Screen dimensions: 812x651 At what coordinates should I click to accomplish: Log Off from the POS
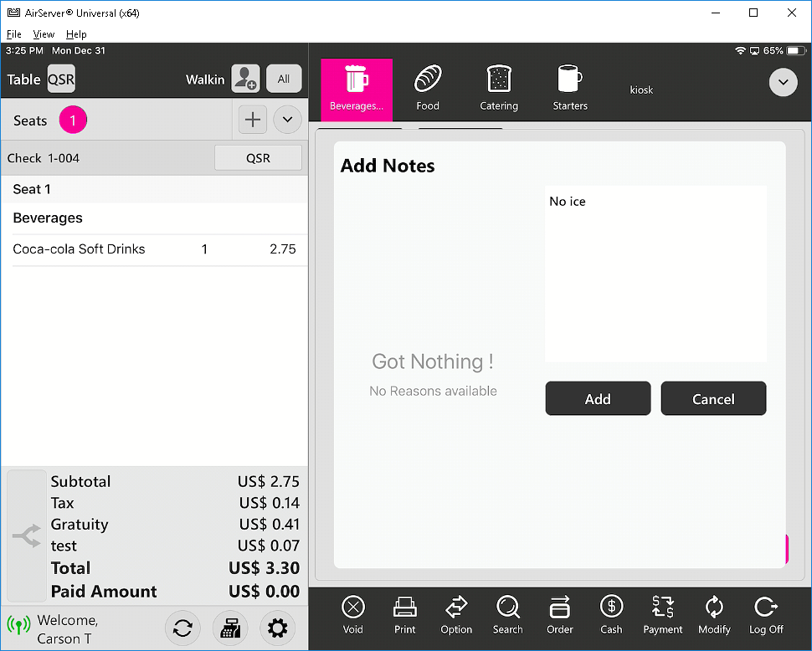tap(766, 614)
